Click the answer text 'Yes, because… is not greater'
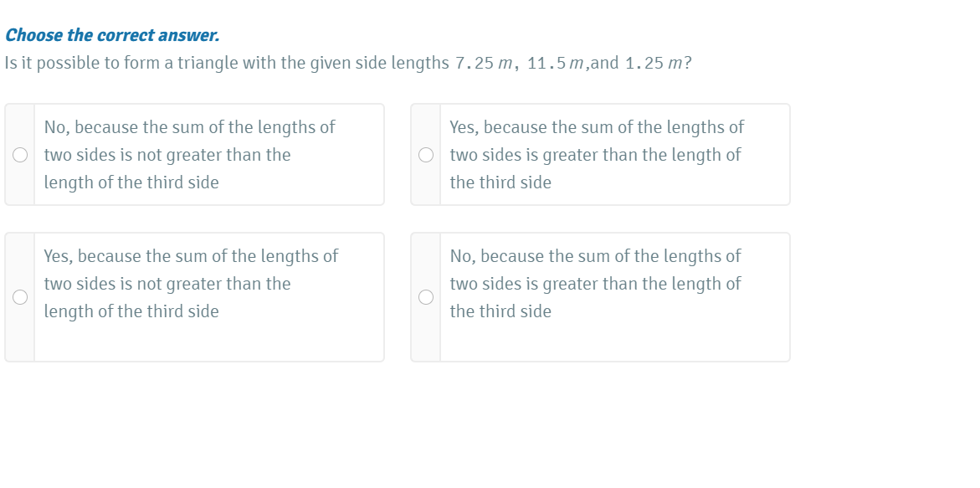 click(x=191, y=284)
